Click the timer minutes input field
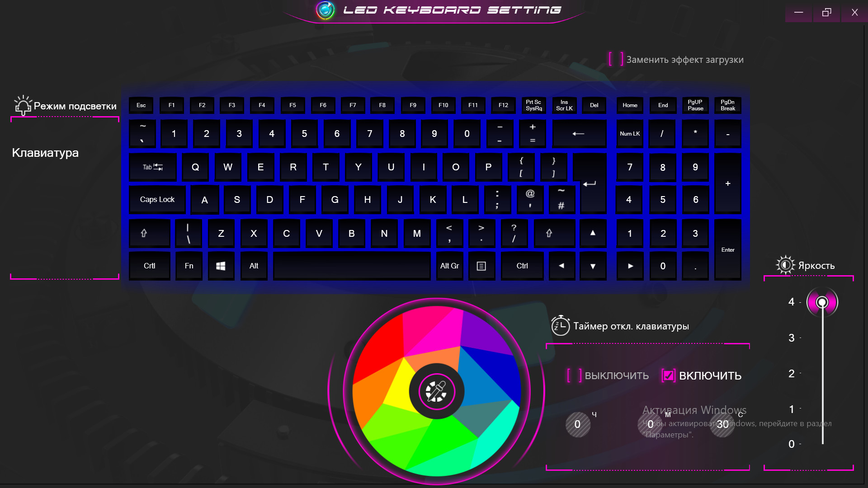 [650, 424]
